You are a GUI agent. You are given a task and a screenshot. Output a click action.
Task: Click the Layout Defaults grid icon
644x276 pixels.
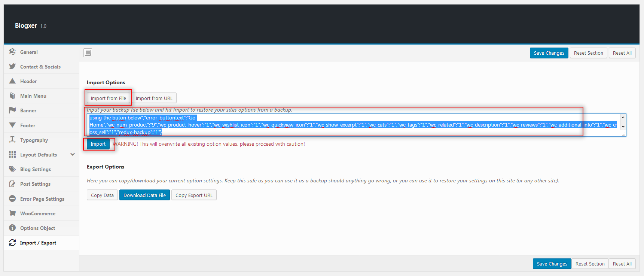click(12, 154)
